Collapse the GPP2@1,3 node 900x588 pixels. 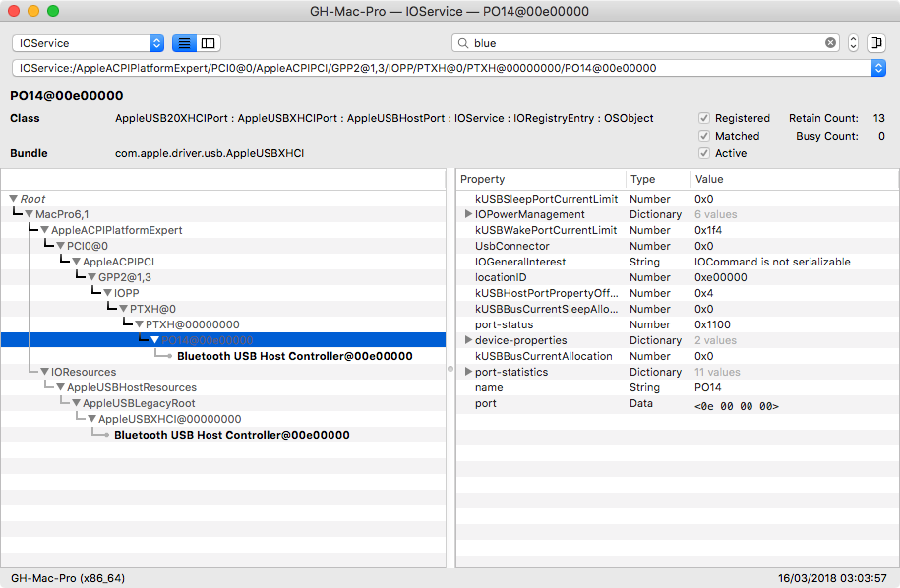tap(91, 277)
